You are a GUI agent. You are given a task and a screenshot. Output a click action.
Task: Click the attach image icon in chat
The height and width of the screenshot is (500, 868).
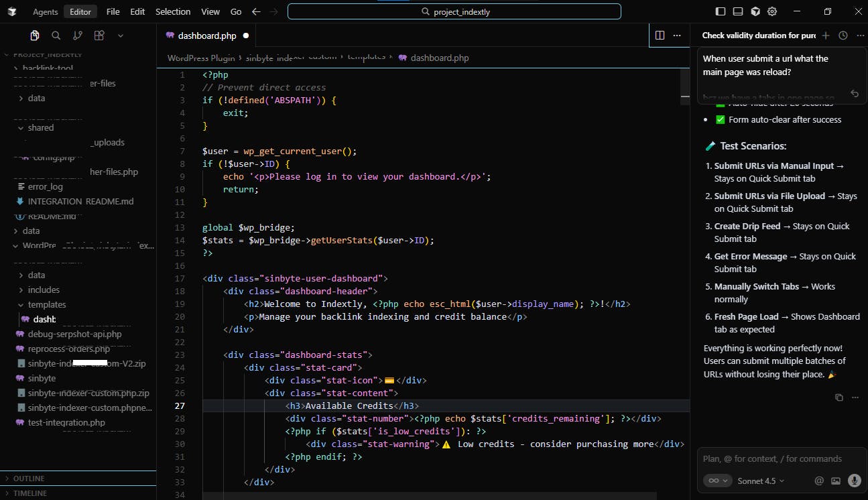(x=836, y=481)
